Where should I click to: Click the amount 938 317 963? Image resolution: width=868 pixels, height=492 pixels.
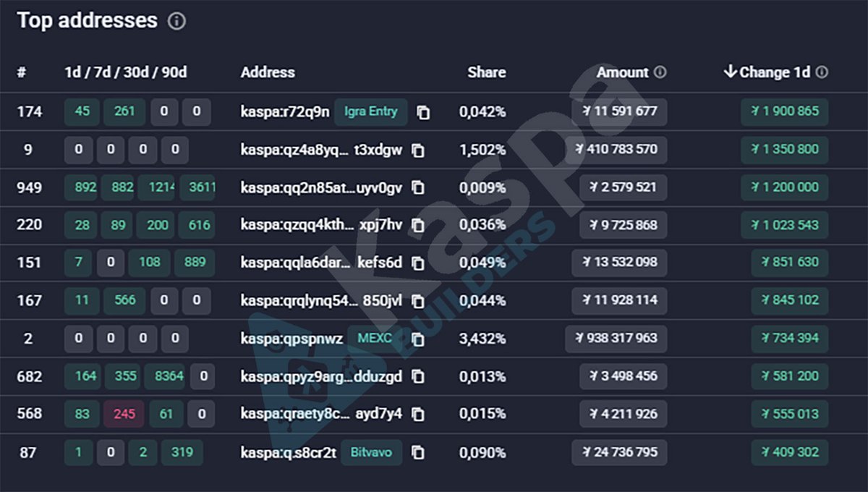coord(616,339)
